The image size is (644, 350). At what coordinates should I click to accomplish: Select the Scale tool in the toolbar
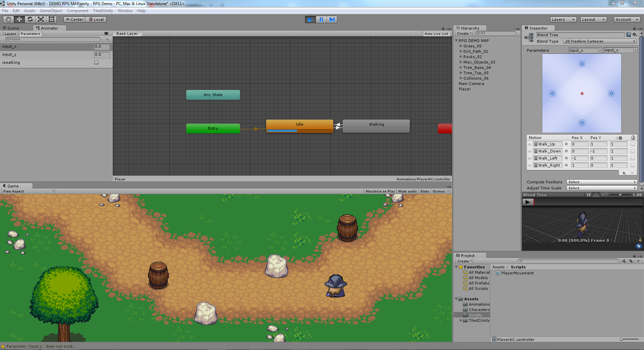[41, 19]
